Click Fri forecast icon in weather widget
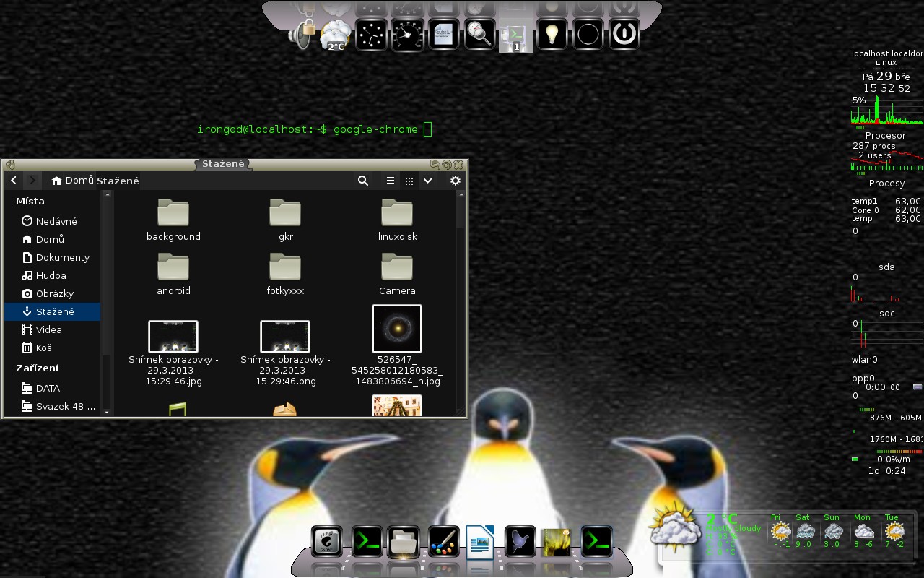 [x=780, y=532]
